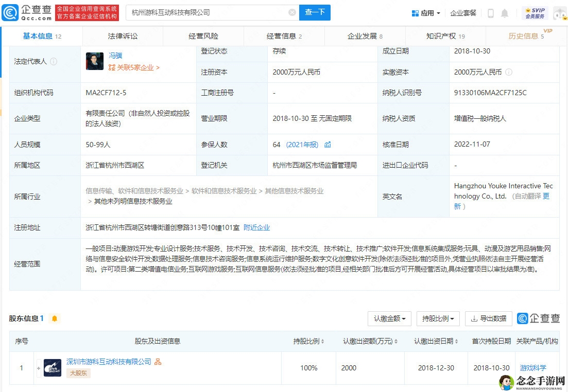
Task: Open the 认缴金额 dropdown filter
Action: point(389,318)
